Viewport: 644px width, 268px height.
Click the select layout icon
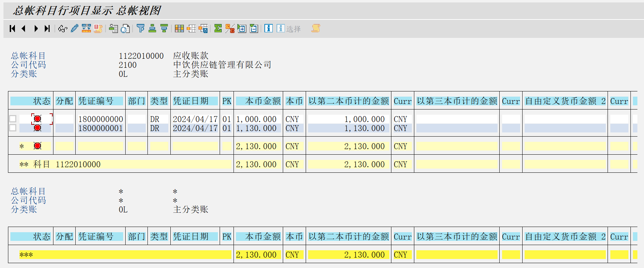click(191, 29)
